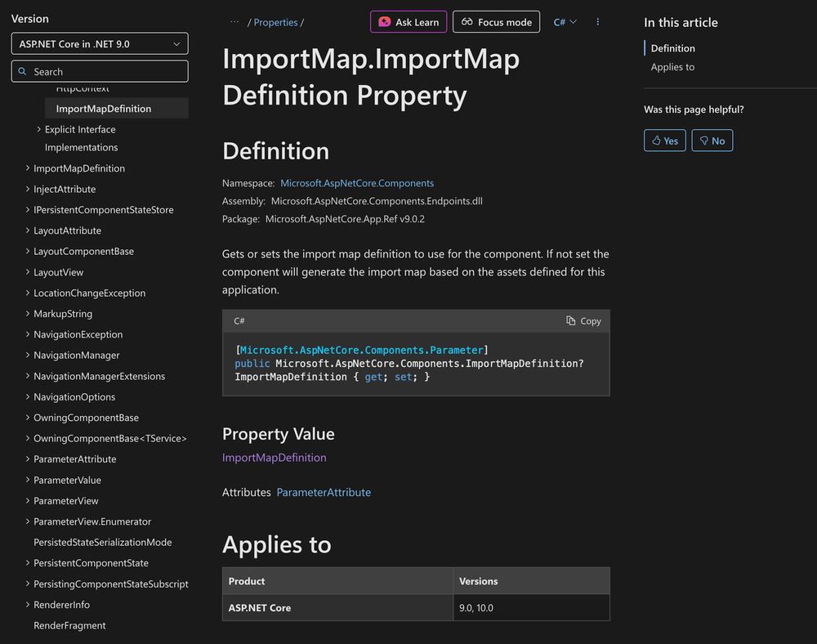Expand the PersistingComponentStateSubscript chevron

tap(28, 584)
